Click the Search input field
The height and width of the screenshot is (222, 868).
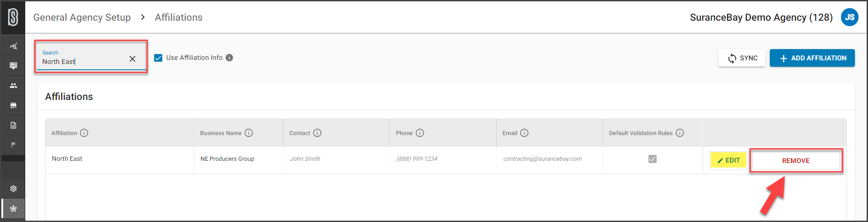coord(84,59)
